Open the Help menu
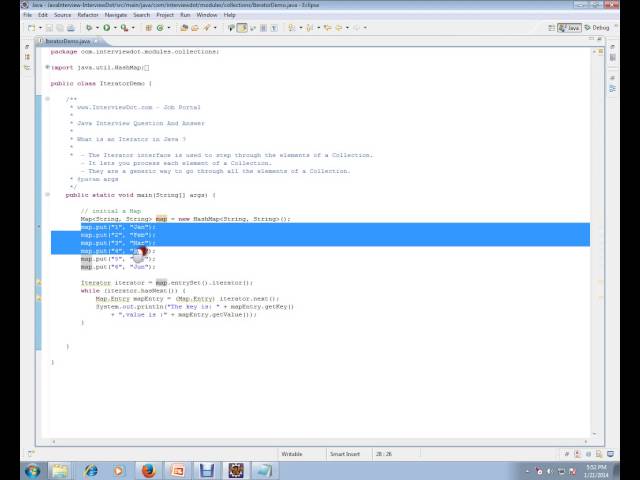Screen dimensions: 640x480 point(229,15)
